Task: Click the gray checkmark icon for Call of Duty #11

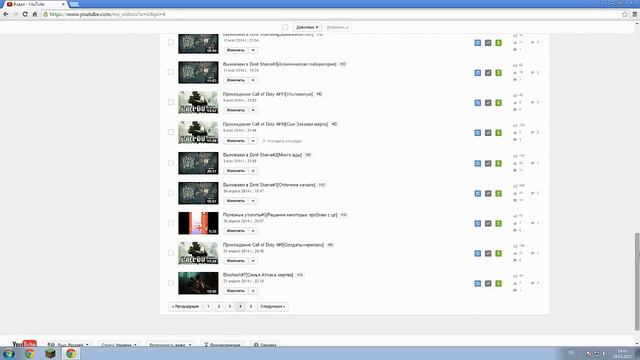Action: (488, 103)
